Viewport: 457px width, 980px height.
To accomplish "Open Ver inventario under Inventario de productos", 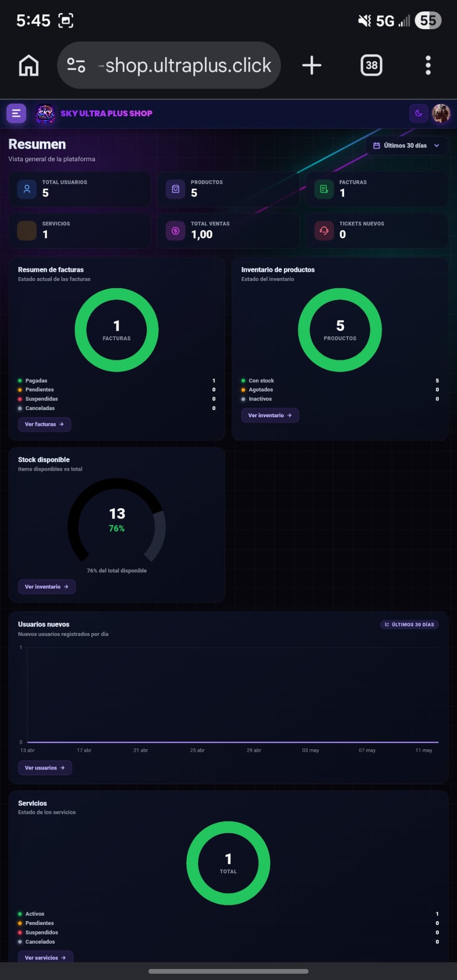I will click(x=270, y=415).
